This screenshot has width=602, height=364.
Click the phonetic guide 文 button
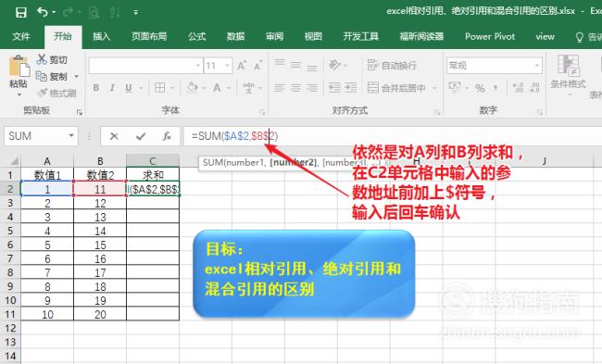(249, 88)
